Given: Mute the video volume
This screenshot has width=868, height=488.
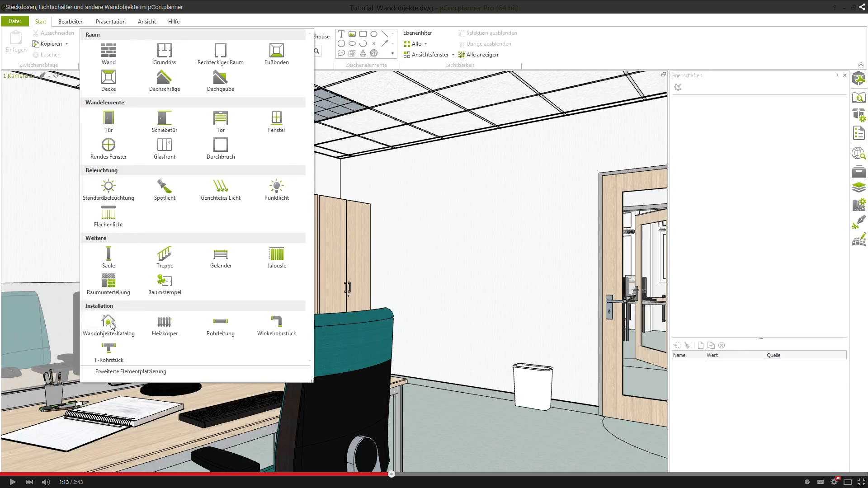Looking at the screenshot, I should [x=46, y=482].
